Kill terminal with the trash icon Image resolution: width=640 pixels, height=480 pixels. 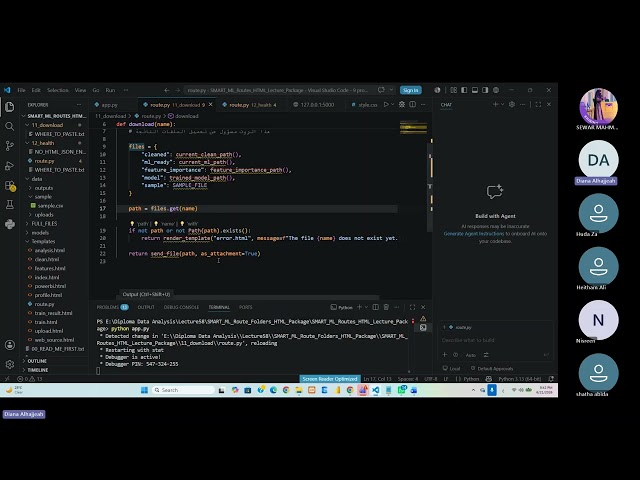(386, 307)
